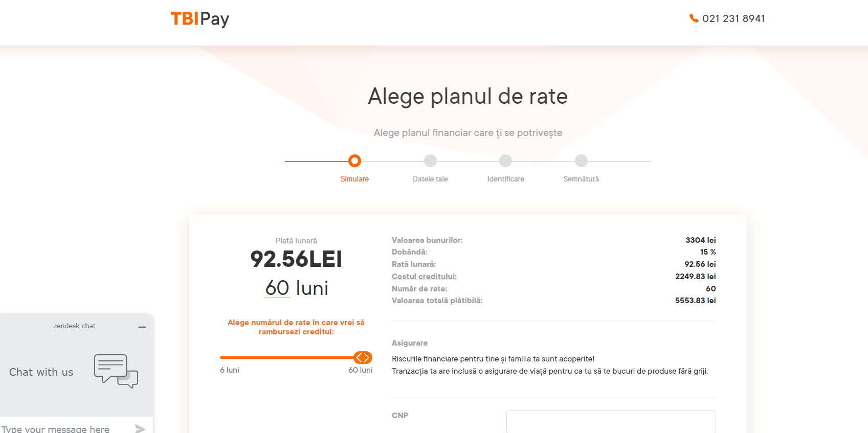
Task: Click the Semnătură step circle
Action: (581, 161)
